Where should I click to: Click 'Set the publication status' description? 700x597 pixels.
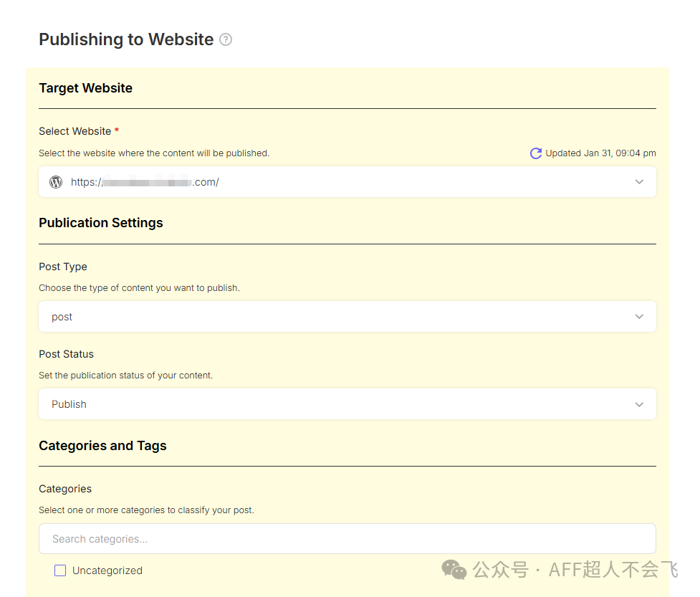tap(126, 376)
